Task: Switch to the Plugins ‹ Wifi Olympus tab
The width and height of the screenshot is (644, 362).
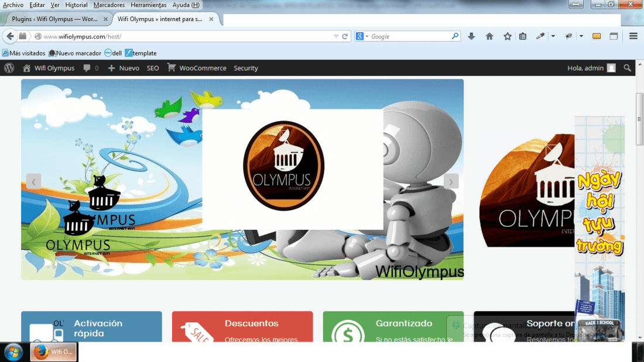Action: tap(54, 19)
